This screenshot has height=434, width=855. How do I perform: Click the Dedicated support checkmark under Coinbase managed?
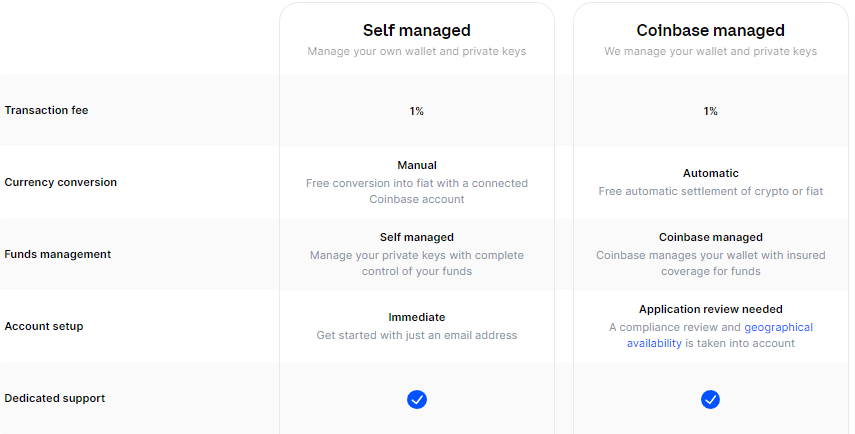[710, 399]
